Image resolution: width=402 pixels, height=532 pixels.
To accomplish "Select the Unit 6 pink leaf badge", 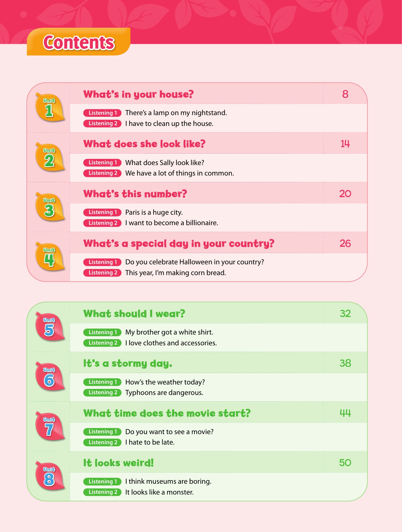I will click(x=50, y=376).
